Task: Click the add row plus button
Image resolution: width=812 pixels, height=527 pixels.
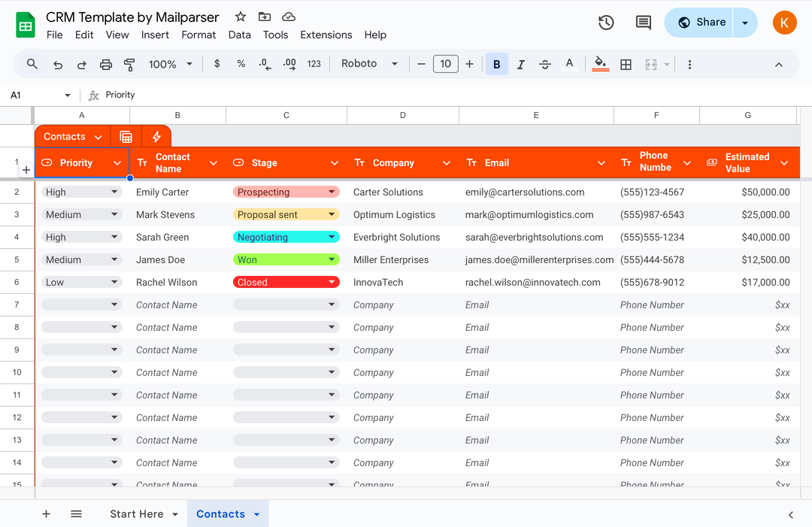Action: 26,170
